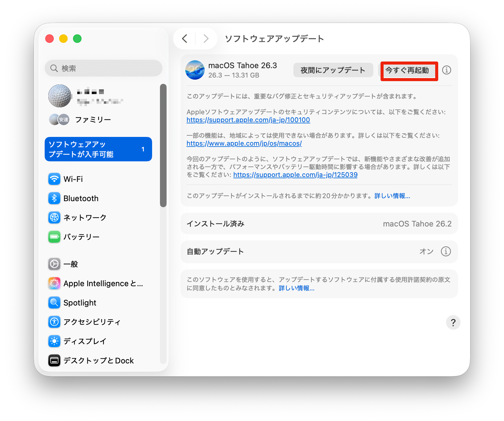Select the ネットワーク globe icon
Screen dimensions: 504x421
point(54,217)
